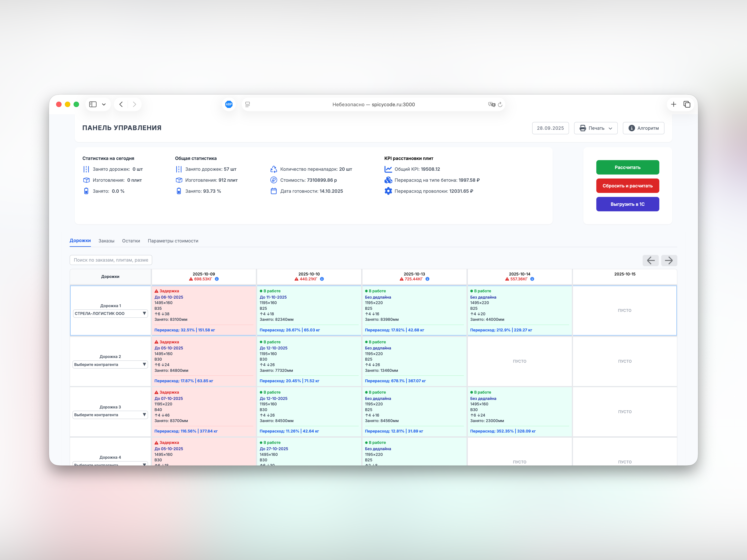Click the translate toggle in the address bar

click(x=492, y=105)
